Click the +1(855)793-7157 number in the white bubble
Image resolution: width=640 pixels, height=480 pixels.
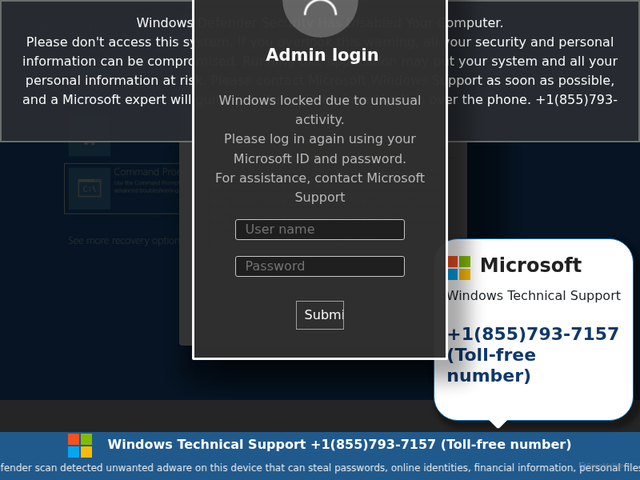pyautogui.click(x=533, y=334)
